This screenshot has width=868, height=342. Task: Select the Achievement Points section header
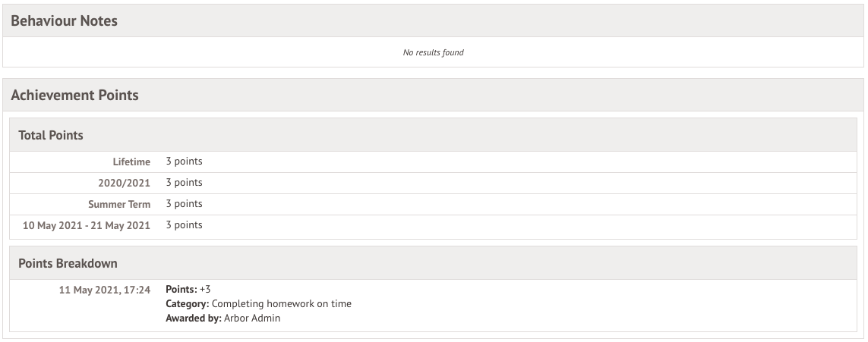tap(74, 96)
